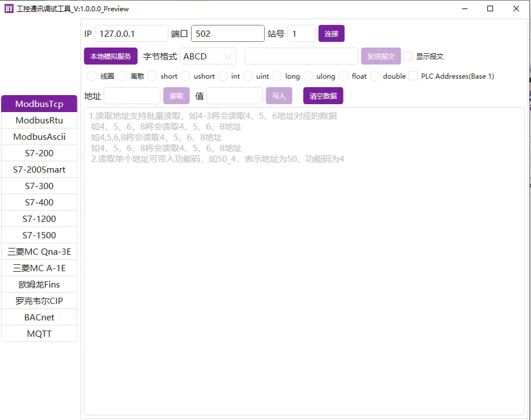This screenshot has height=420, width=531.
Task: Select the 离散 radio button
Action: click(x=122, y=76)
